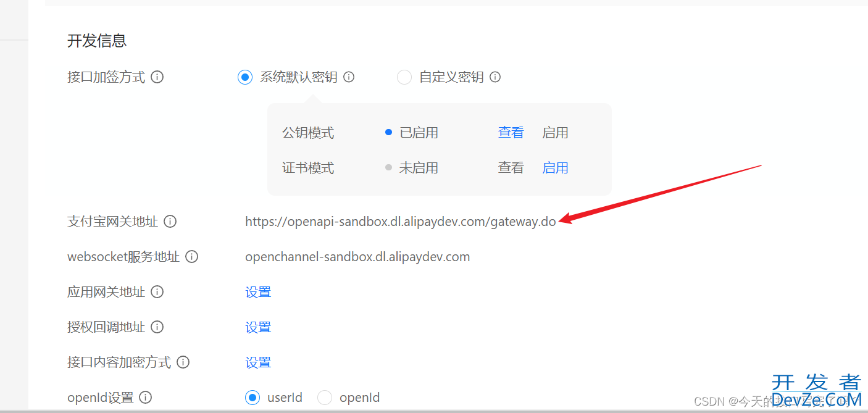Click 设置 link for 应用网关地址

[x=258, y=292]
